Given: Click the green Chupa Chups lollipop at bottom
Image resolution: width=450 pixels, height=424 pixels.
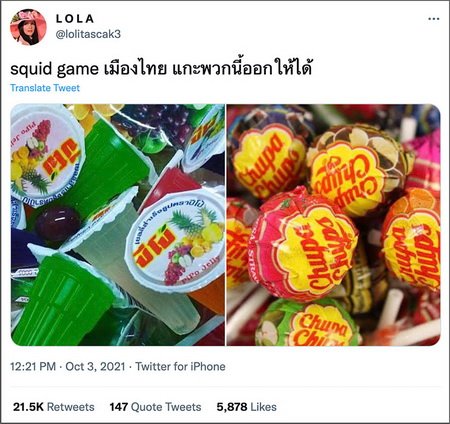Looking at the screenshot, I should coord(308,323).
